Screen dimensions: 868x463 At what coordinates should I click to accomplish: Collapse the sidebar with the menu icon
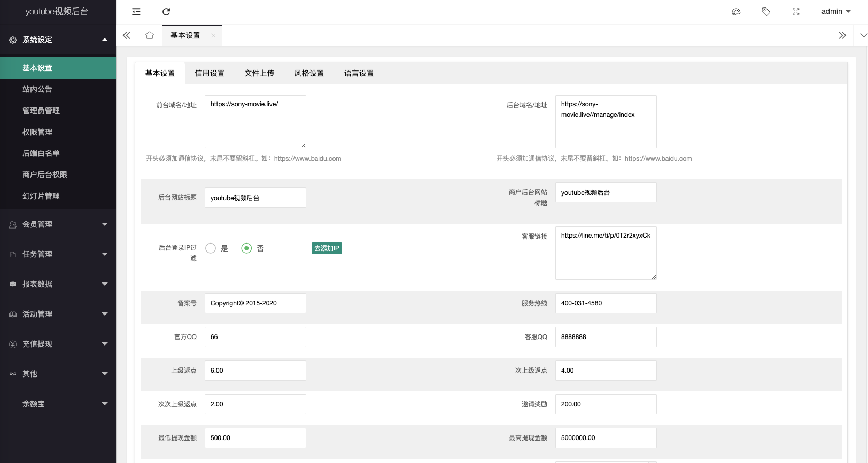[136, 12]
